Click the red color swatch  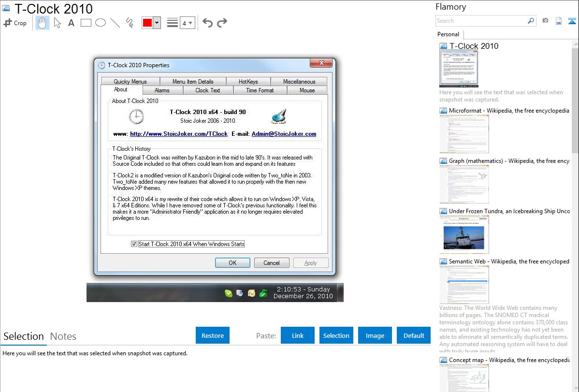[147, 23]
